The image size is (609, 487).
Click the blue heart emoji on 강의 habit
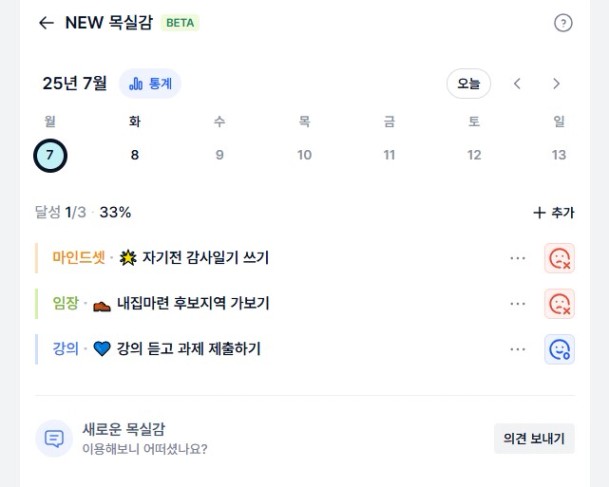[102, 349]
